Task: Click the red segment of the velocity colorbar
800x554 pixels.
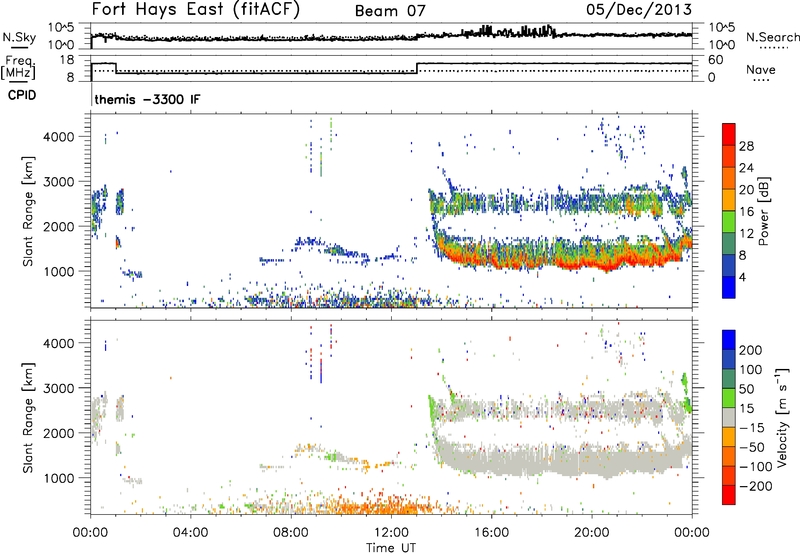Action: tap(729, 495)
